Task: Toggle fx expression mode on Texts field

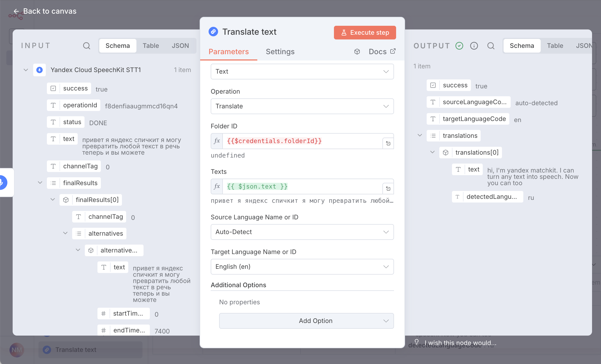Action: click(216, 186)
